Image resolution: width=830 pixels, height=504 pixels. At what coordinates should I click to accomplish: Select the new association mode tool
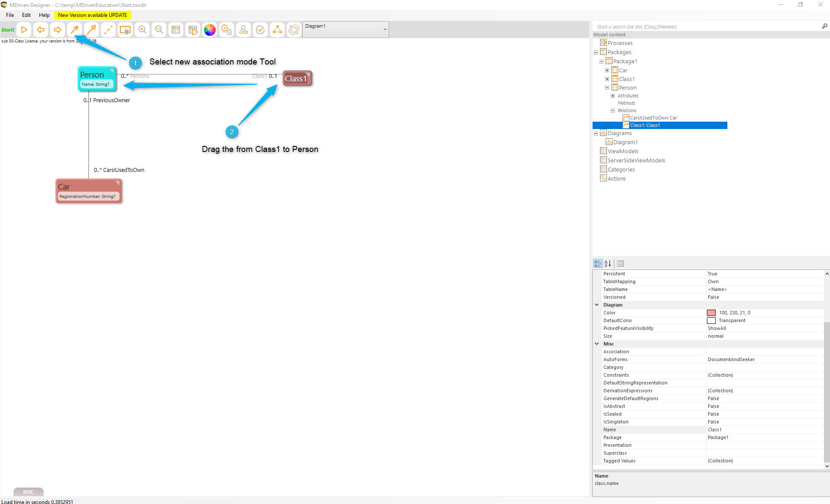pos(75,30)
